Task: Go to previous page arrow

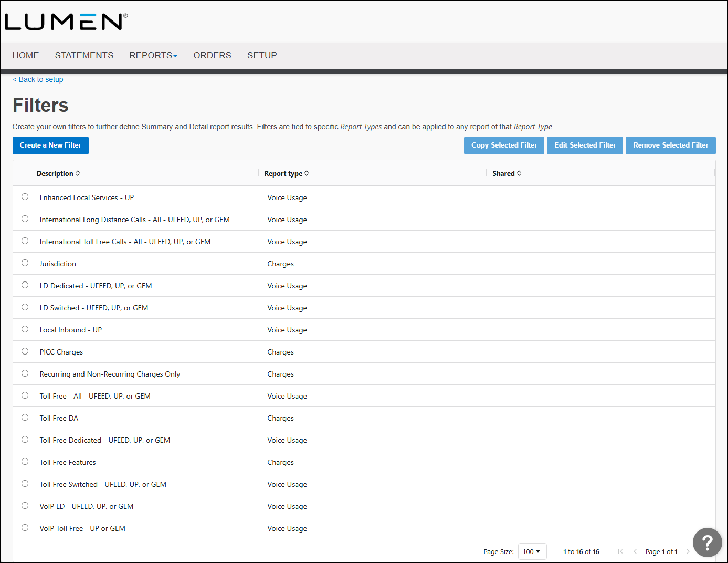Action: 635,551
